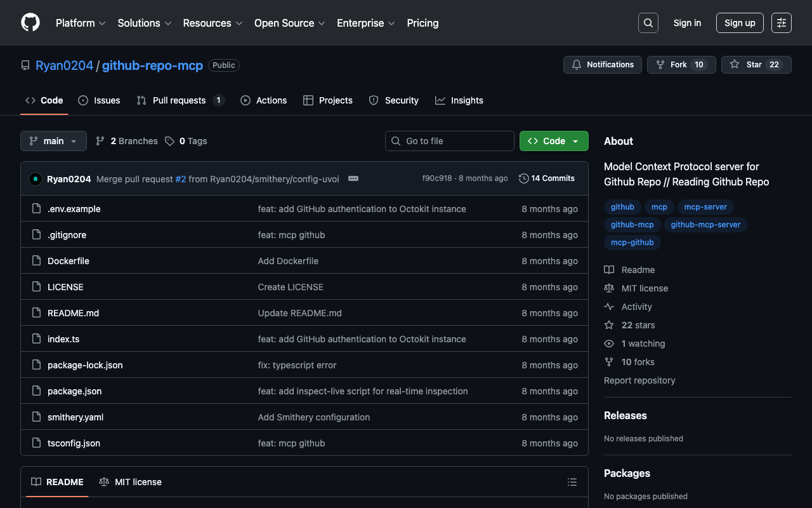Open the main branch dropdown
The width and height of the screenshot is (812, 508).
pos(53,141)
